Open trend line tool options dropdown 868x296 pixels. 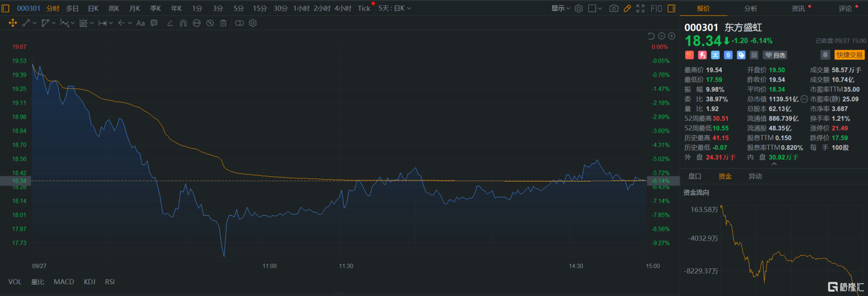click(x=35, y=23)
